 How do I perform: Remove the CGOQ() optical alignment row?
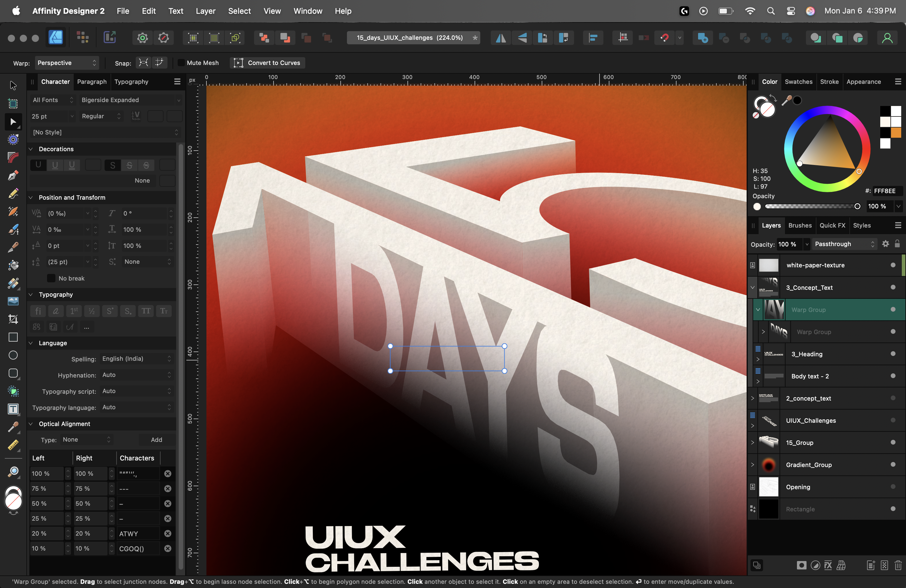point(167,548)
